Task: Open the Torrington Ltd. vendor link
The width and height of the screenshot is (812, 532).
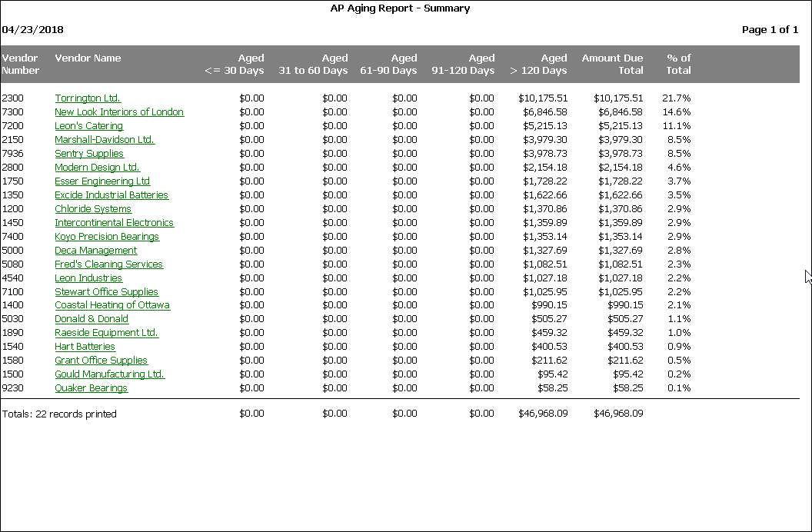Action: point(88,98)
